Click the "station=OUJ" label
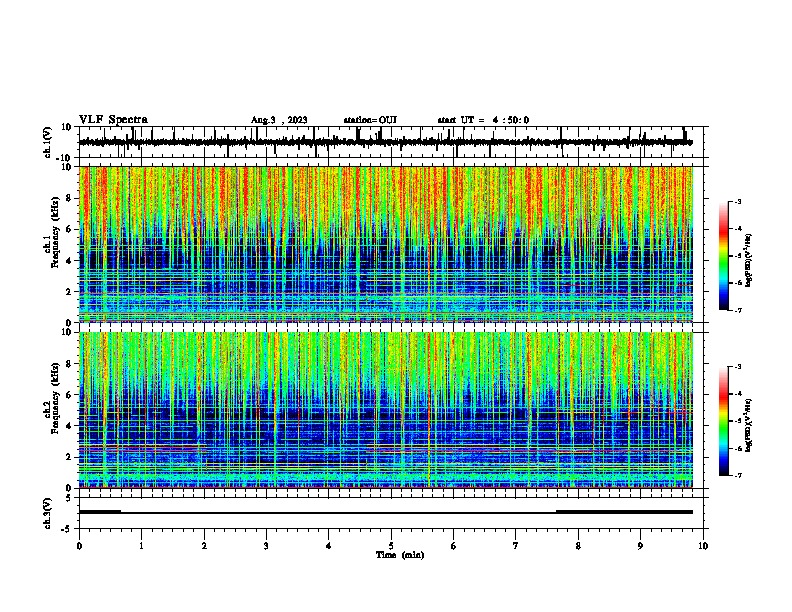The width and height of the screenshot is (792, 612). tap(370, 120)
